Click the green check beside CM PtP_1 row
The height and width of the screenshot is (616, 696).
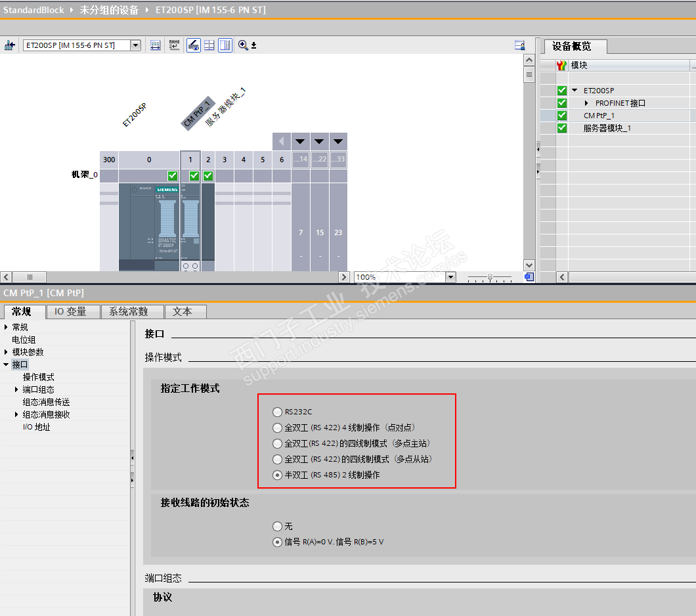tap(562, 116)
